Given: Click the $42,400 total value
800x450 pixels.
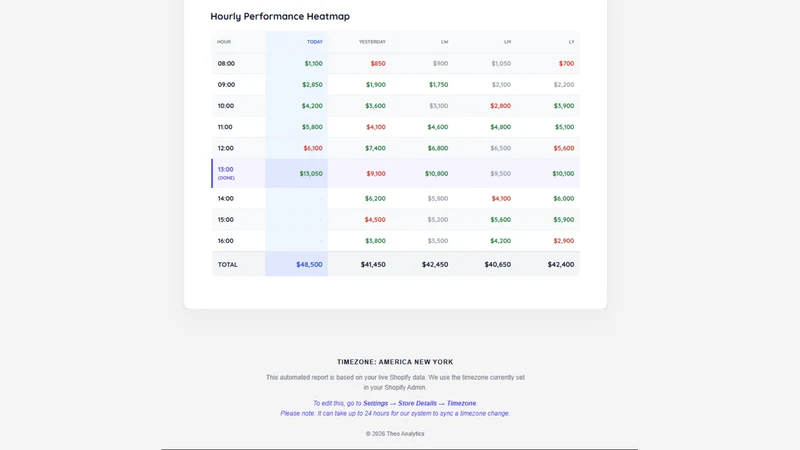Looking at the screenshot, I should tap(561, 265).
